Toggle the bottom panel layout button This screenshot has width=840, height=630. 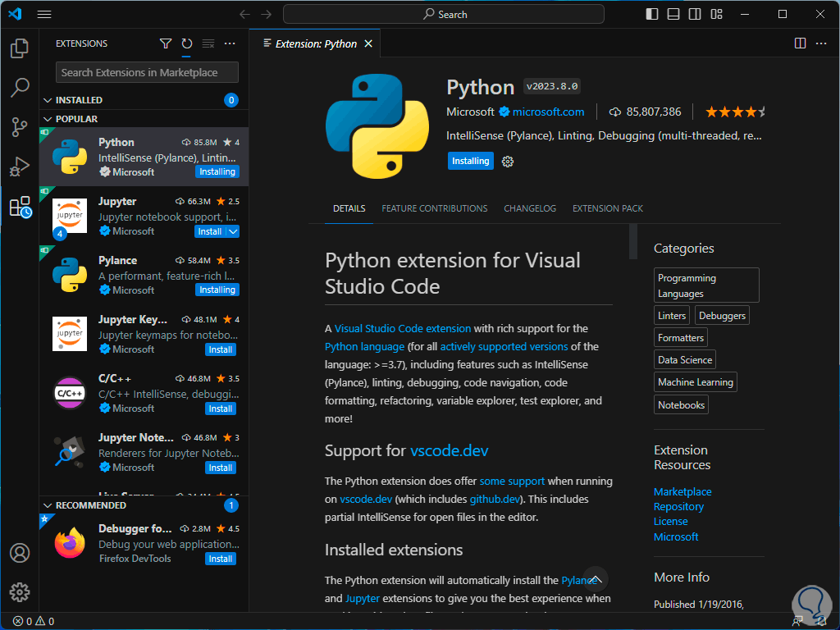pyautogui.click(x=673, y=14)
